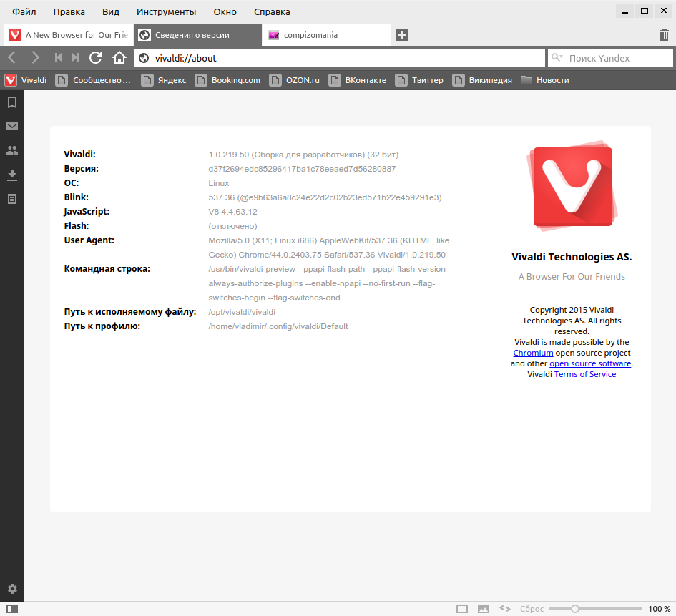Image resolution: width=676 pixels, height=616 pixels.
Task: Open the OZON.ru bookmark
Action: (295, 80)
